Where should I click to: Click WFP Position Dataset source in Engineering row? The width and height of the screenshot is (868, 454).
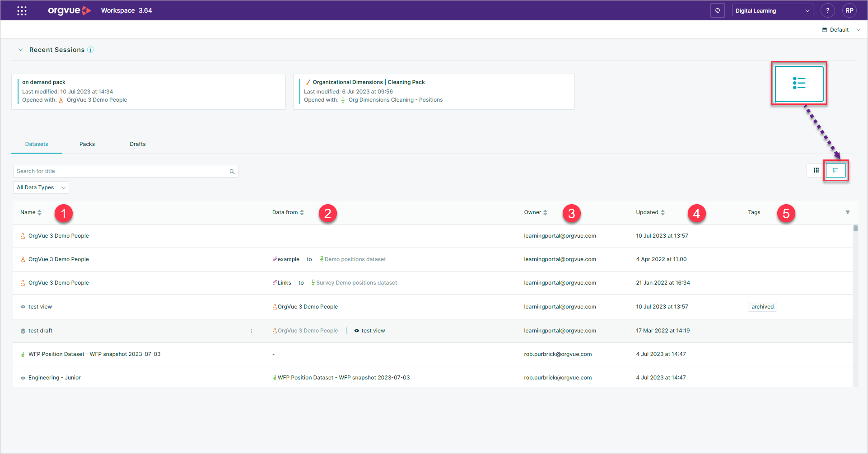point(344,378)
